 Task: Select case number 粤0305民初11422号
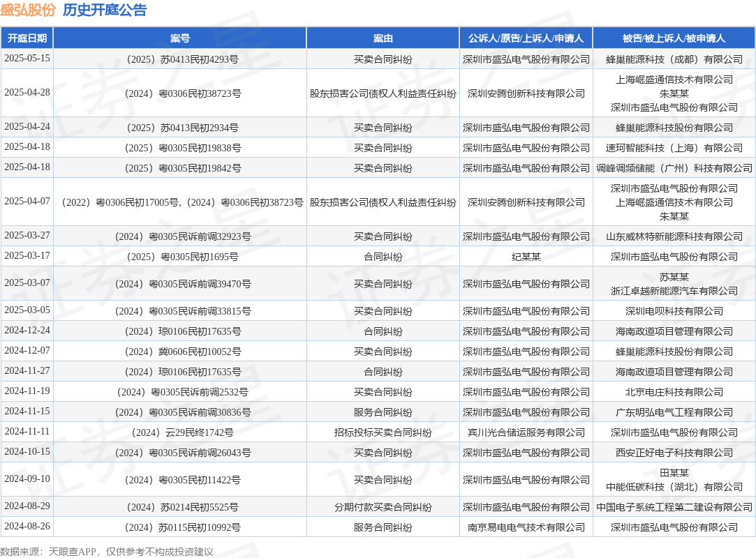click(182, 480)
